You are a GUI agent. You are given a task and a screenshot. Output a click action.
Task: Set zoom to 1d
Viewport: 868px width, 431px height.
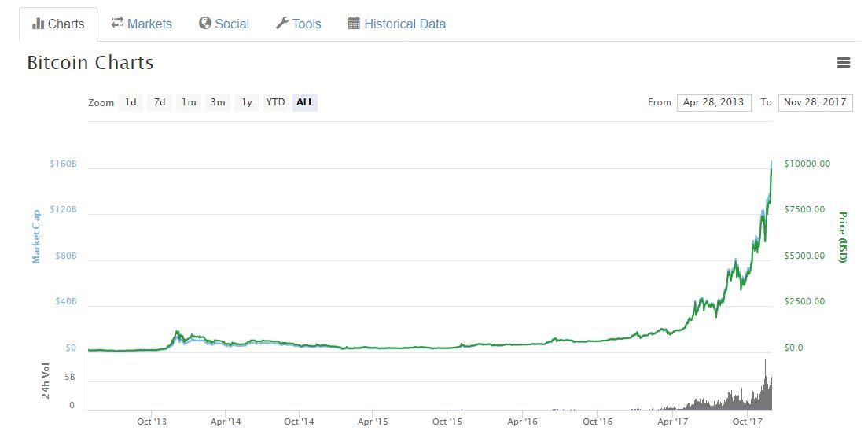pos(131,102)
